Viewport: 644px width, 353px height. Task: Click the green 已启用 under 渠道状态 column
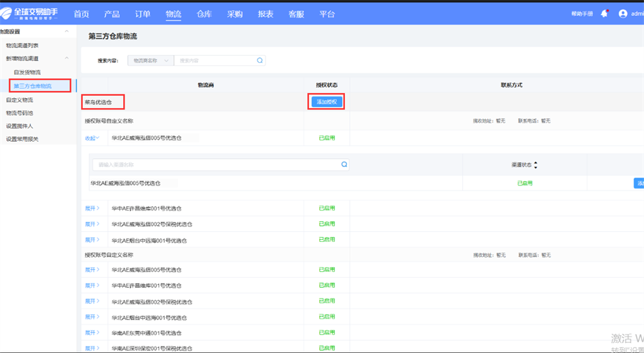pos(525,183)
